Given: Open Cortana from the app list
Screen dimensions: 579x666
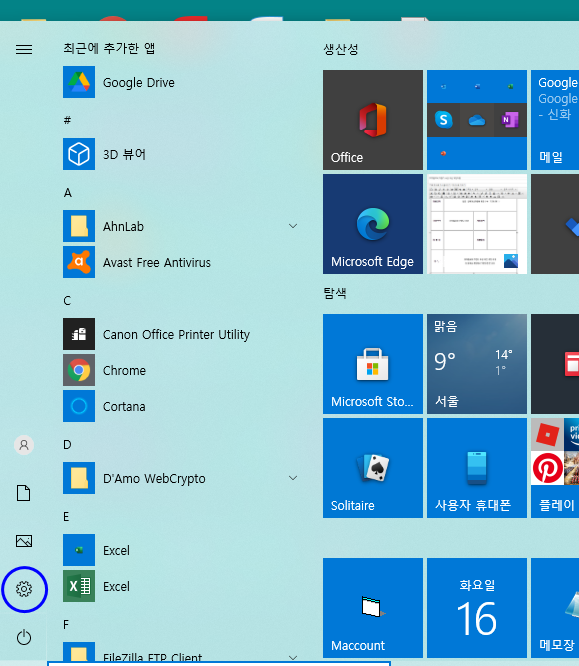Looking at the screenshot, I should (180, 406).
